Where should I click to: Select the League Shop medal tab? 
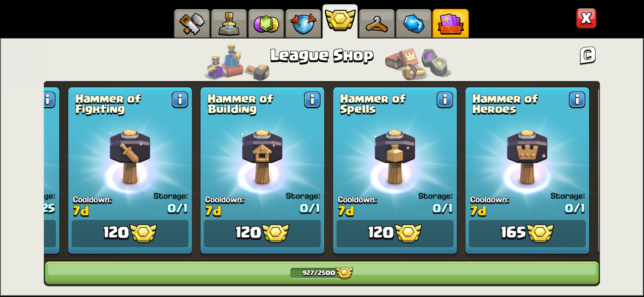[340, 21]
